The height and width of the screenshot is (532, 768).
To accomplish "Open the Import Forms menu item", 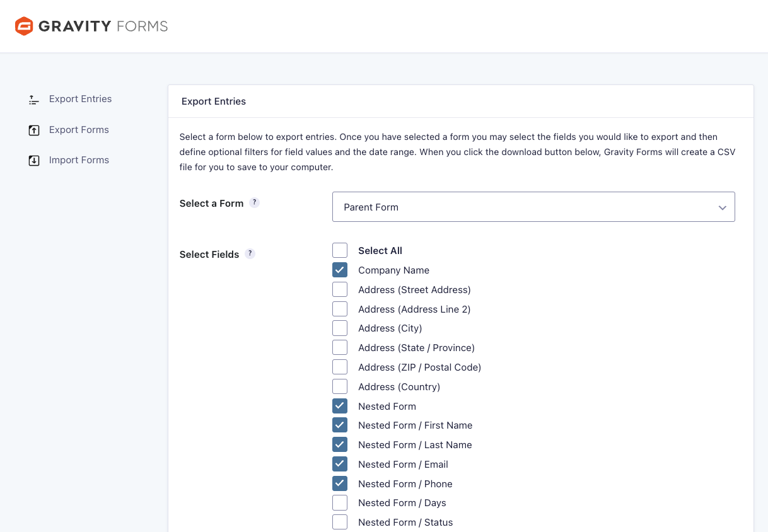I will (x=79, y=160).
